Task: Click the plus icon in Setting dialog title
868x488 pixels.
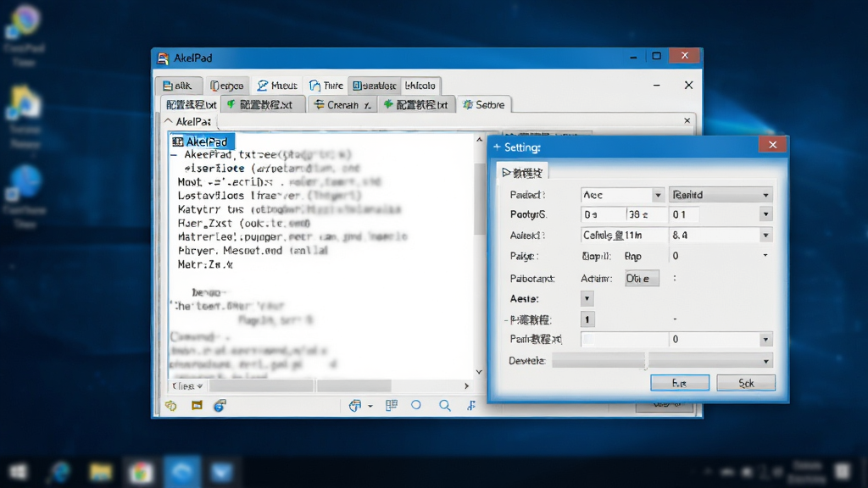Action: (497, 147)
